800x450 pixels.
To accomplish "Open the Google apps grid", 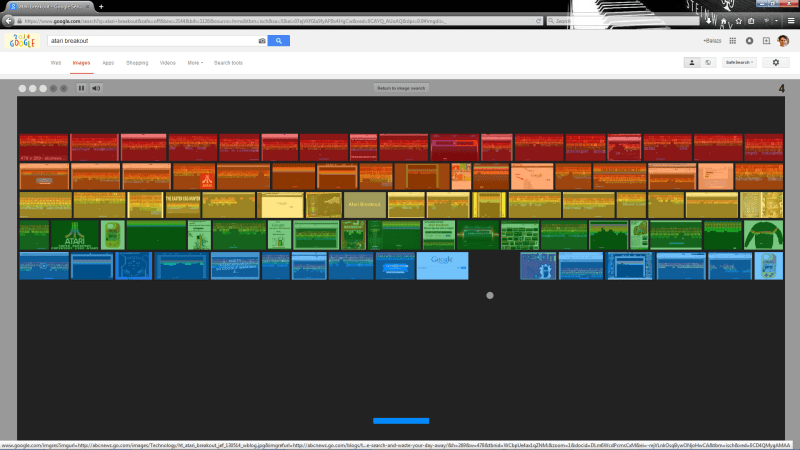I will click(x=733, y=41).
